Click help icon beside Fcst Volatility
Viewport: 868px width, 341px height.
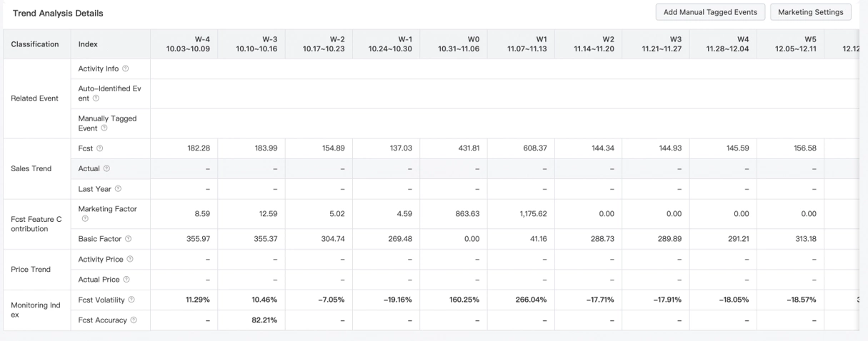pos(131,300)
